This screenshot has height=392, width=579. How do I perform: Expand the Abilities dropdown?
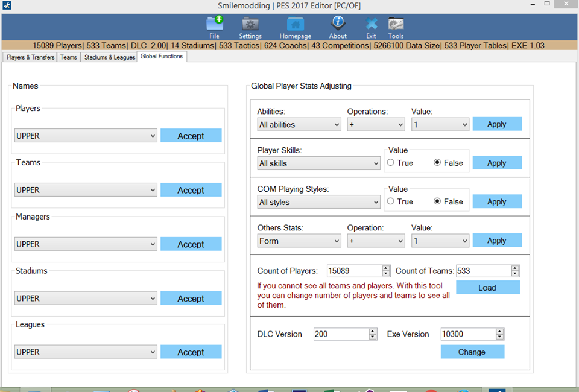299,124
